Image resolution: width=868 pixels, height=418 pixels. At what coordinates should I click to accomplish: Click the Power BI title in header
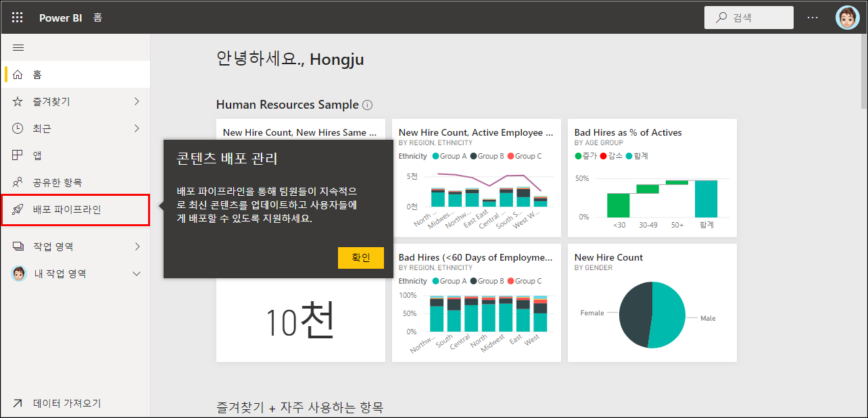coord(61,18)
